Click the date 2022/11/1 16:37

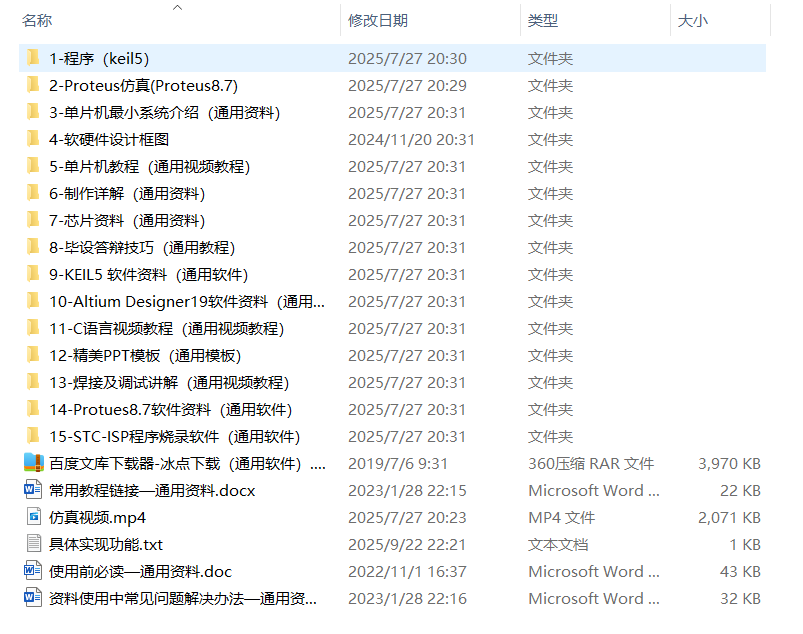point(407,572)
